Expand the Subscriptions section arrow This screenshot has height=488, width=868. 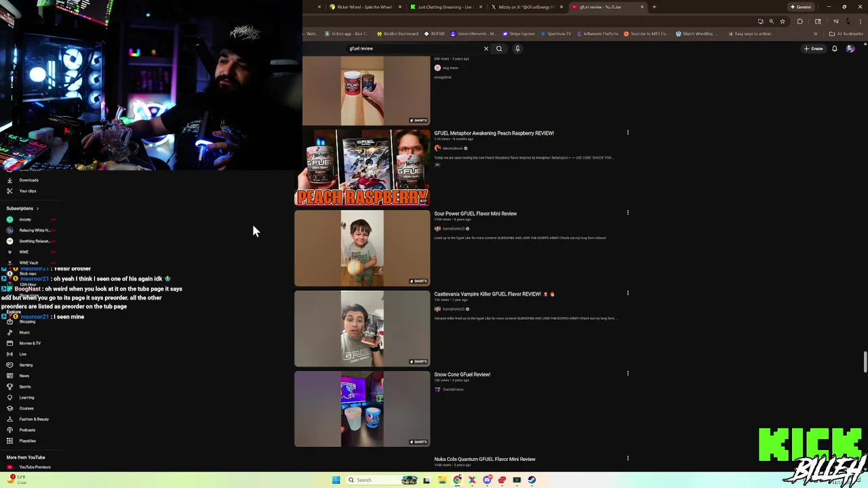click(37, 209)
